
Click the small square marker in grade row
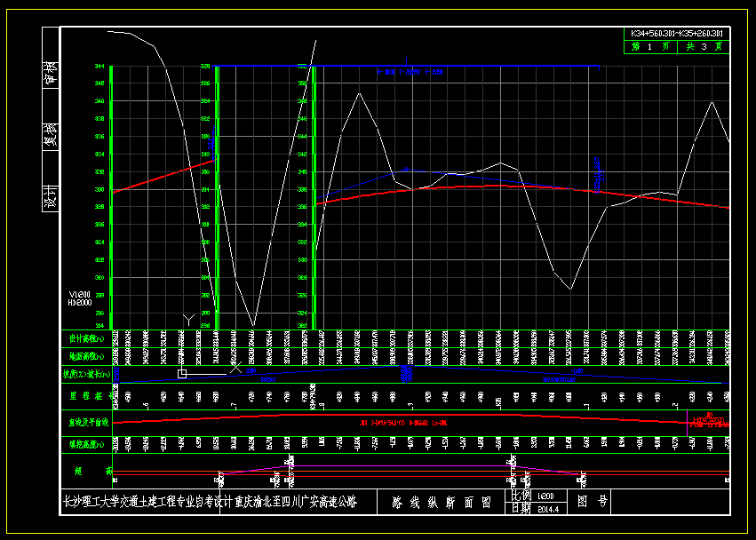click(x=182, y=373)
